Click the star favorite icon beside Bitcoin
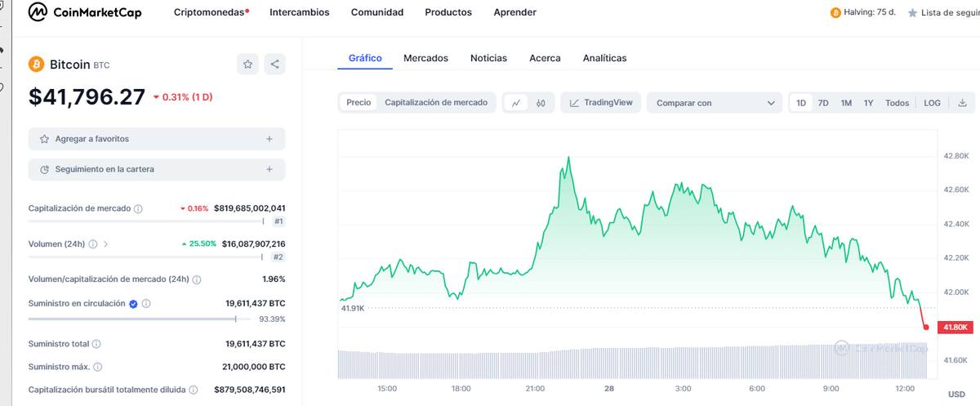The width and height of the screenshot is (980, 406). pos(248,64)
